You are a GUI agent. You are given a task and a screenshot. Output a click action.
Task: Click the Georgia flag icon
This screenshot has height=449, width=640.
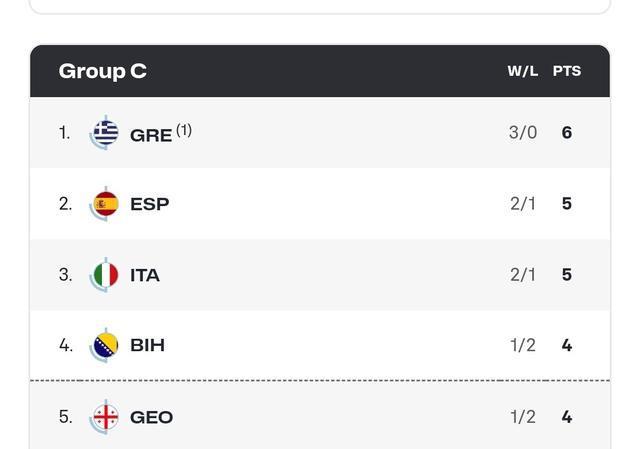[105, 417]
